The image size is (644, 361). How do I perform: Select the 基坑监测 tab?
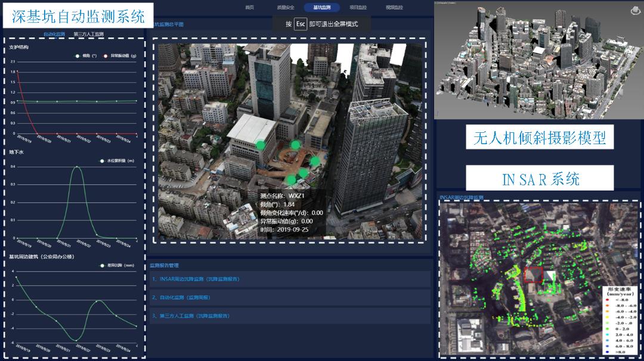(321, 8)
